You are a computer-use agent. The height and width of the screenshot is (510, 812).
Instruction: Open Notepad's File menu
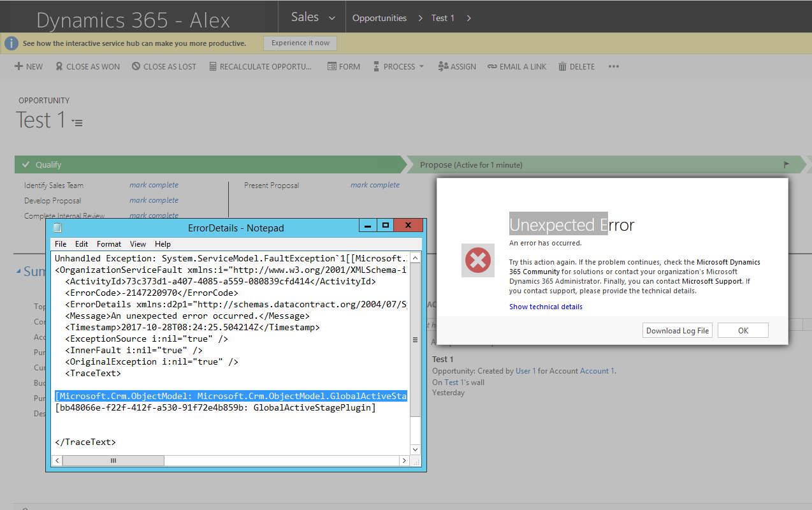[x=60, y=244]
